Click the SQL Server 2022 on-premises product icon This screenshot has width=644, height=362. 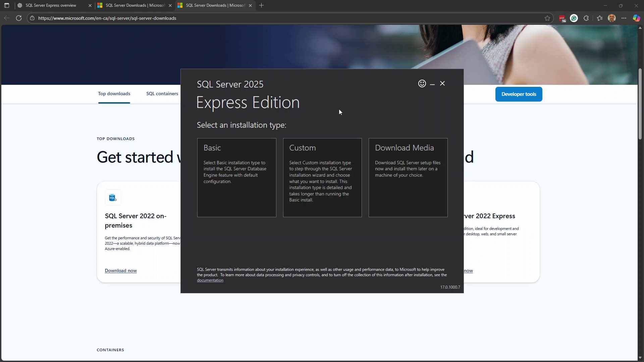113,197
